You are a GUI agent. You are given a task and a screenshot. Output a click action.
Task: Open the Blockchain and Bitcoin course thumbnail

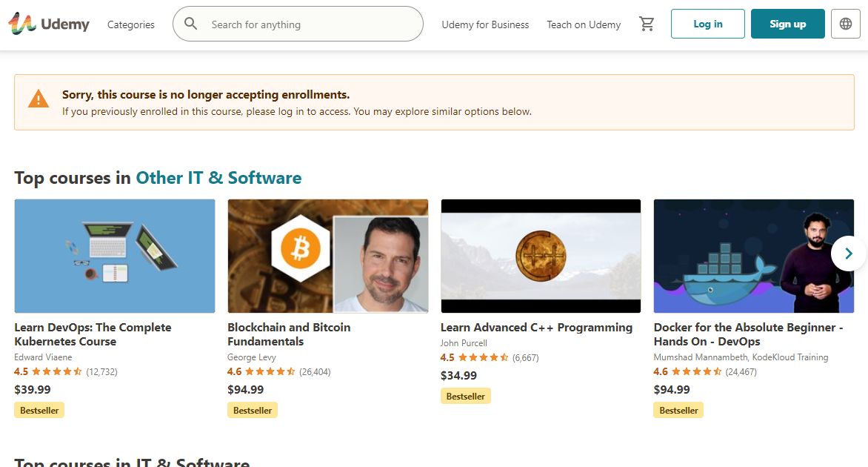click(x=328, y=256)
